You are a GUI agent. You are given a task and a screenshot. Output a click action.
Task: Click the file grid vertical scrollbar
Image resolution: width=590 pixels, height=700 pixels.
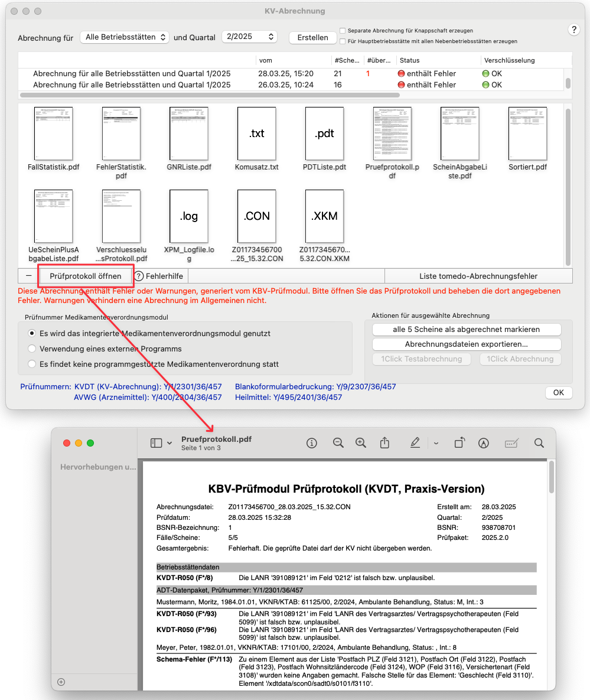coord(568,187)
